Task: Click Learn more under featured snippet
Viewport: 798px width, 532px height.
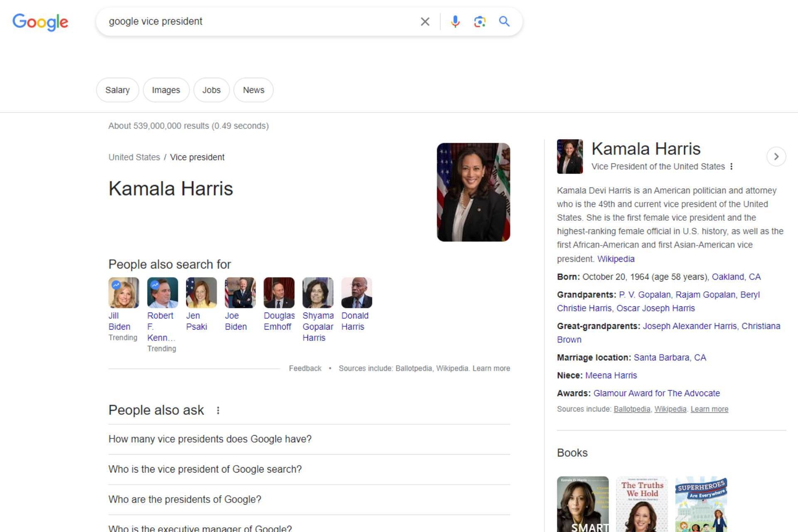Action: click(x=491, y=368)
